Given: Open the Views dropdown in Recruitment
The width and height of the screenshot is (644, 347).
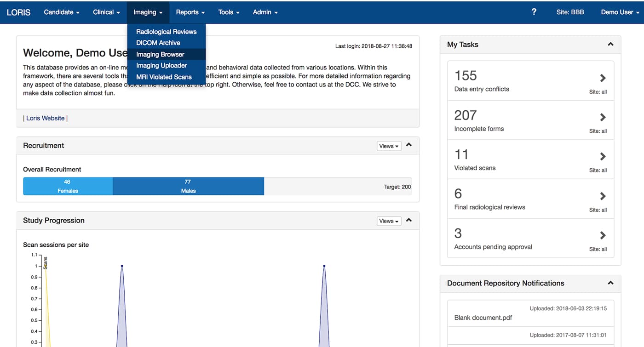Looking at the screenshot, I should point(389,146).
